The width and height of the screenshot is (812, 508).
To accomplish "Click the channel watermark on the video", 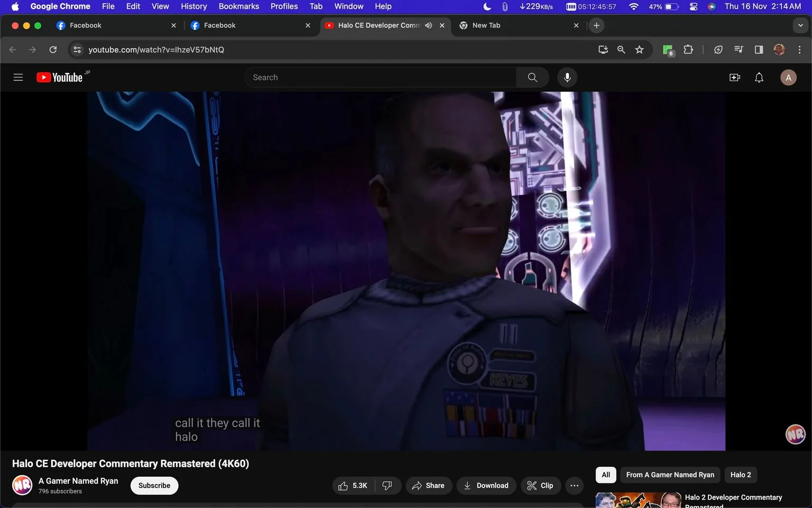I will (x=795, y=434).
